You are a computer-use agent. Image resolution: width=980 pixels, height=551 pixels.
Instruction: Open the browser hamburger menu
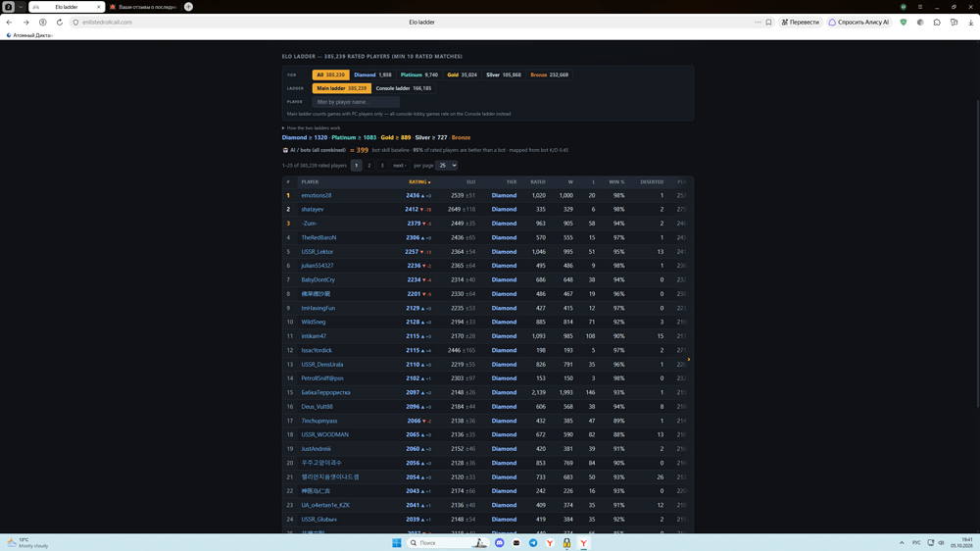(920, 7)
